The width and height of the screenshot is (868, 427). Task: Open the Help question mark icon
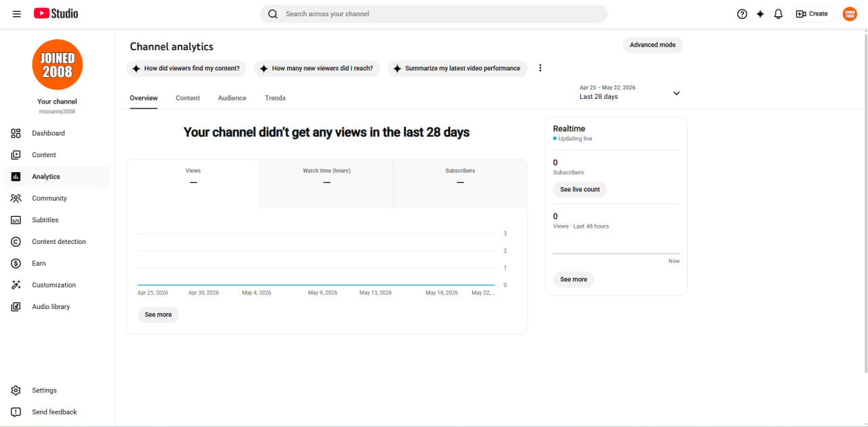pyautogui.click(x=742, y=14)
